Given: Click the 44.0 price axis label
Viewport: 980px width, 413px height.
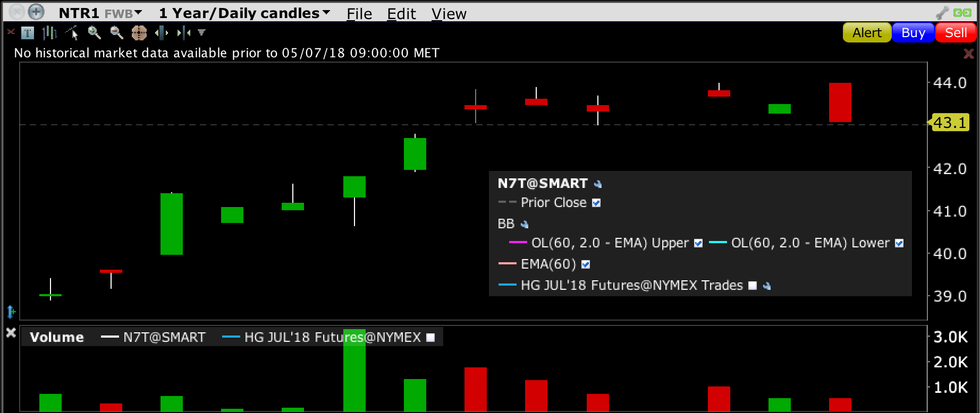Looking at the screenshot, I should tap(950, 83).
